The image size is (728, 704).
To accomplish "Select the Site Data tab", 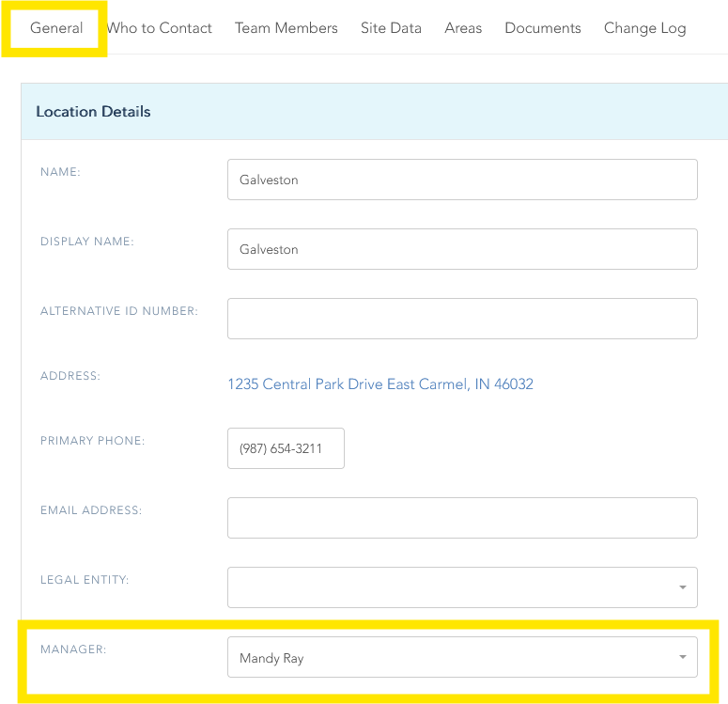I will (391, 28).
